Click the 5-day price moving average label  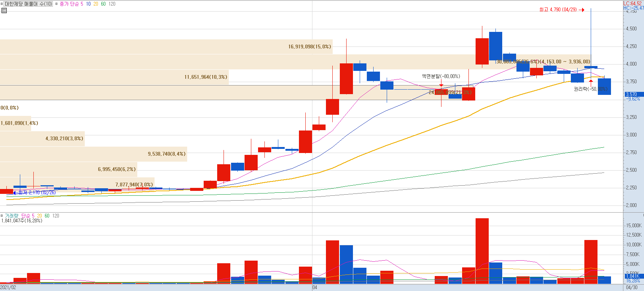click(x=82, y=4)
